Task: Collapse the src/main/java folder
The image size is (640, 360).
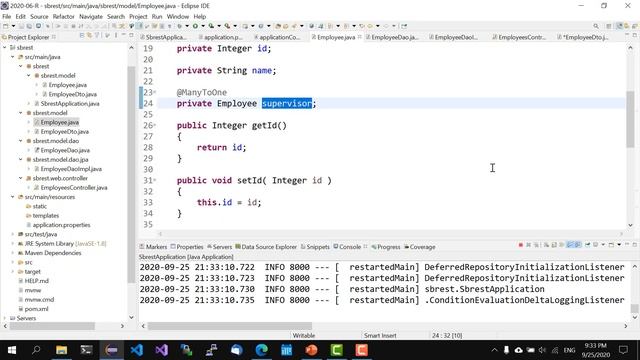Action: [x=13, y=57]
